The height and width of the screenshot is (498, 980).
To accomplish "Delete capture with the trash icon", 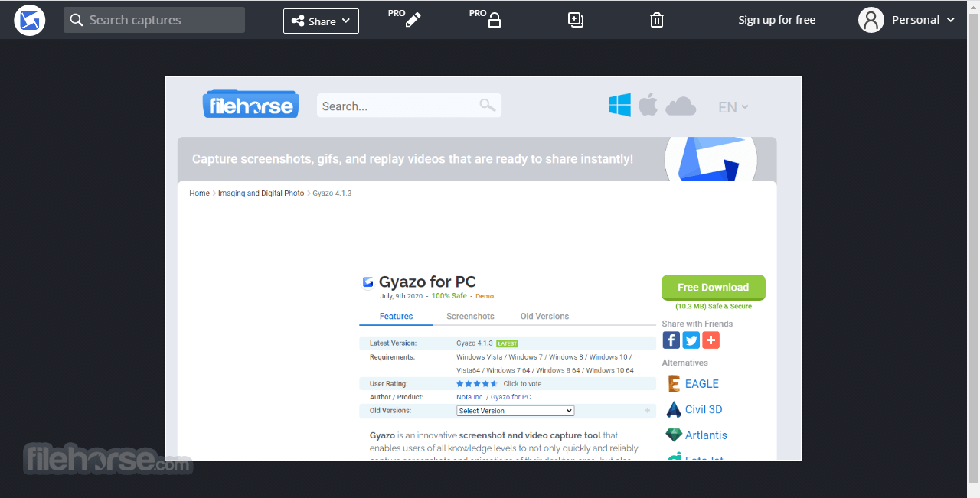I will 657,20.
